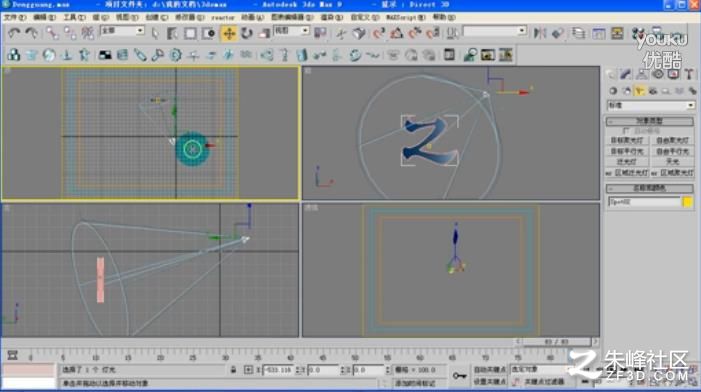This screenshot has height=392, width=701.
Task: Open the selection filter dropdown in toolbar
Action: point(122,31)
